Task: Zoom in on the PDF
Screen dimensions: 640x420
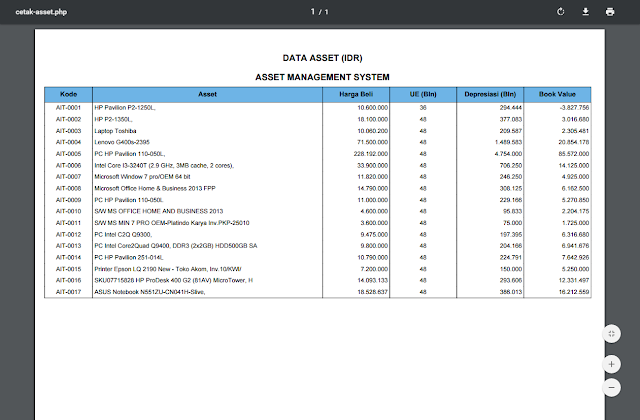Action: [x=611, y=364]
